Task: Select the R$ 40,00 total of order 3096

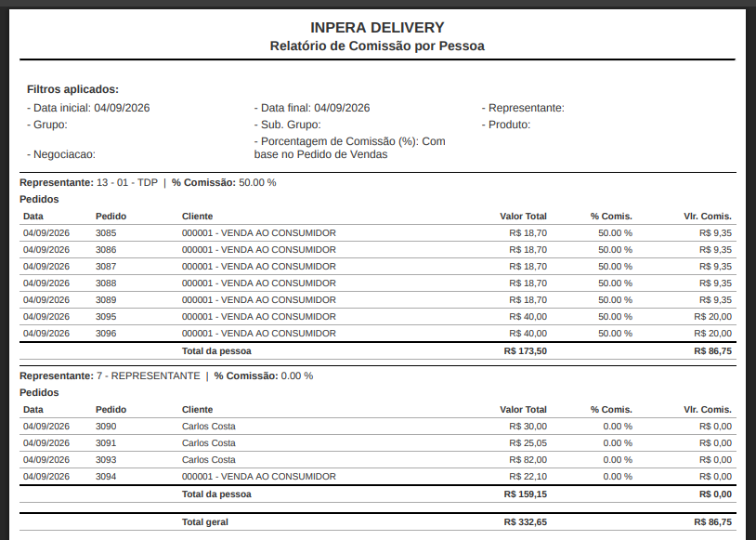Action: point(528,334)
